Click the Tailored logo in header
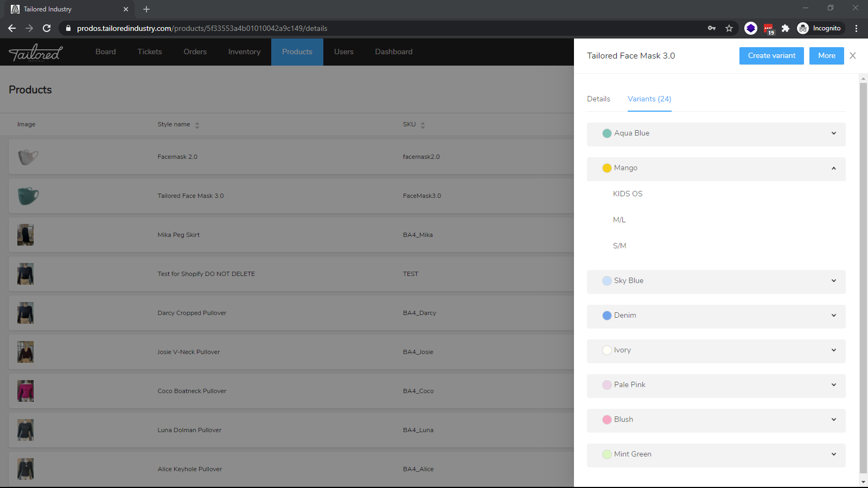This screenshot has height=488, width=868. tap(36, 53)
